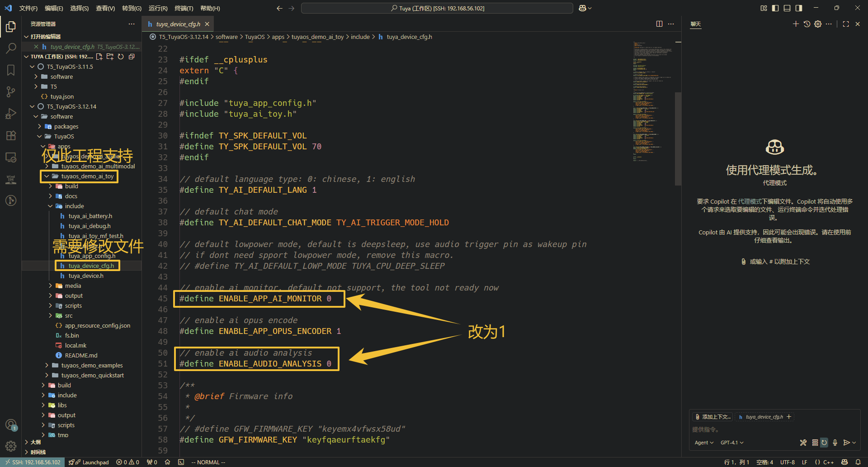Click the command center search box
The height and width of the screenshot is (467, 868).
[437, 8]
